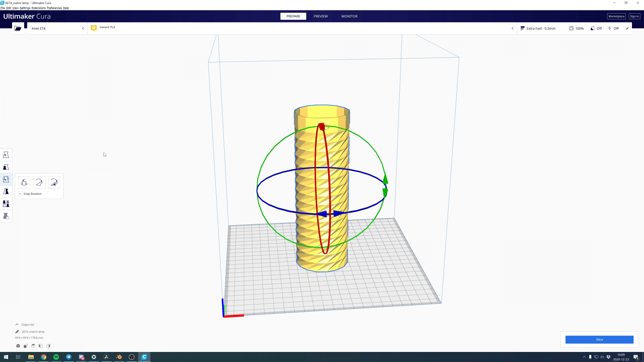Switch to left side view icon
This screenshot has width=644, height=362.
[41, 346]
